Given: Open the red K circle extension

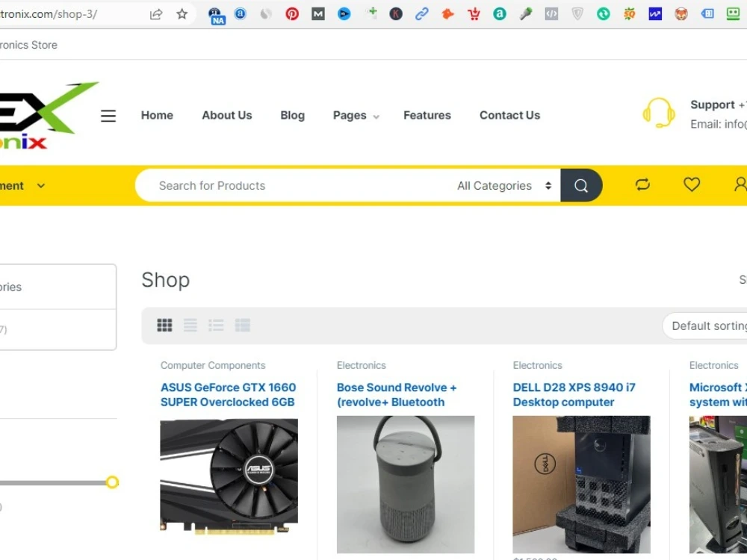Looking at the screenshot, I should coord(396,14).
